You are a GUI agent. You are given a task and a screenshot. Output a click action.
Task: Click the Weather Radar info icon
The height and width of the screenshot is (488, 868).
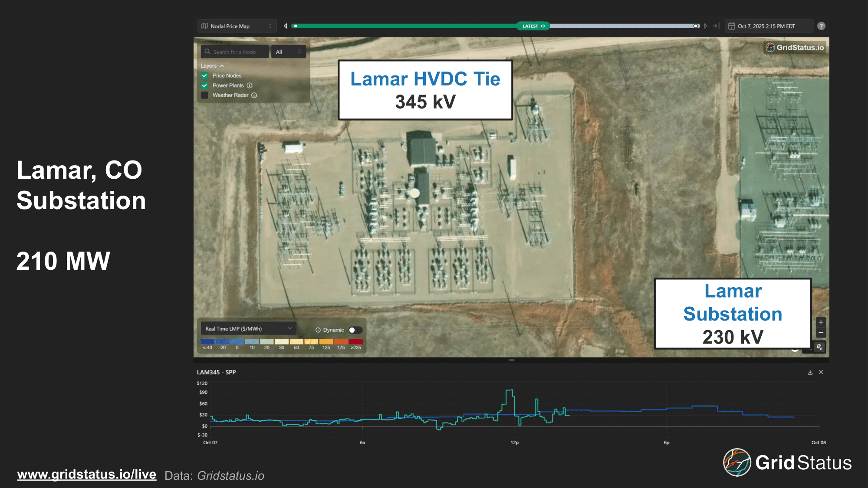click(x=254, y=95)
